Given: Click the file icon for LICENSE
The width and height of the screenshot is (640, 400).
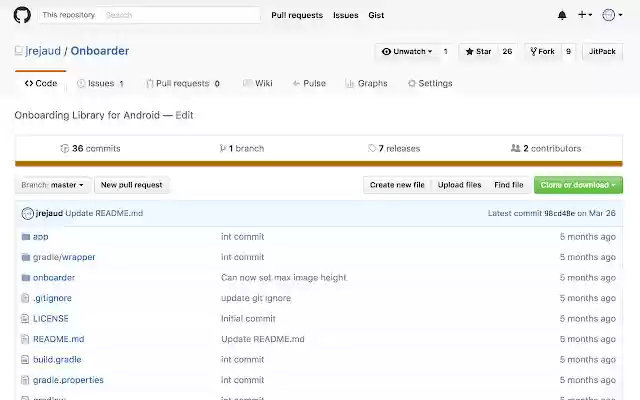Looking at the screenshot, I should pos(25,318).
